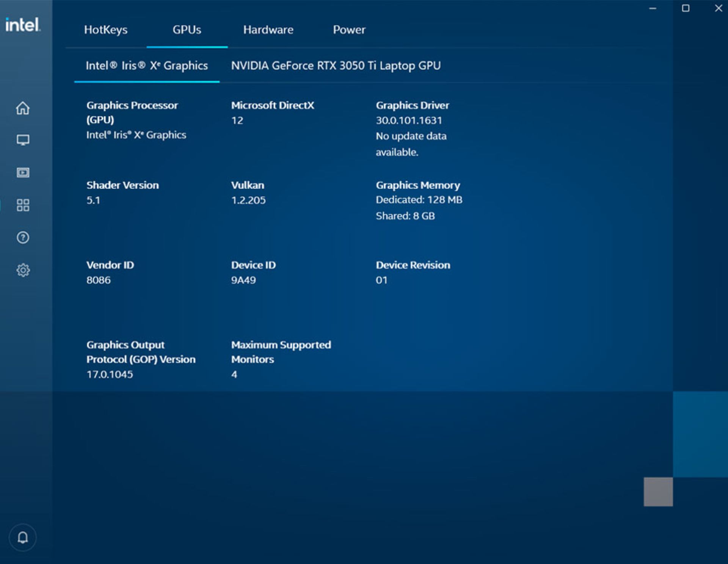Open the Power tab
The width and height of the screenshot is (728, 564).
tap(349, 30)
